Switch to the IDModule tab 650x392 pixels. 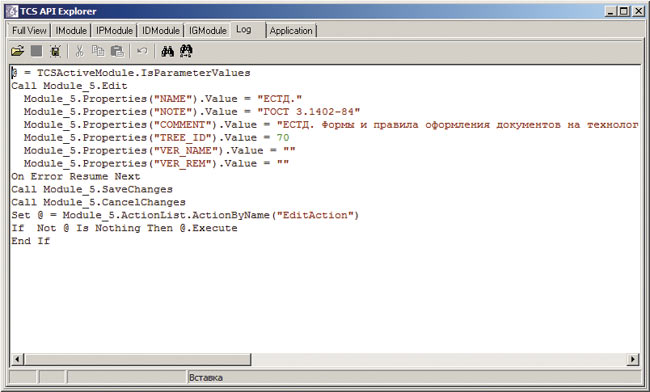click(160, 31)
